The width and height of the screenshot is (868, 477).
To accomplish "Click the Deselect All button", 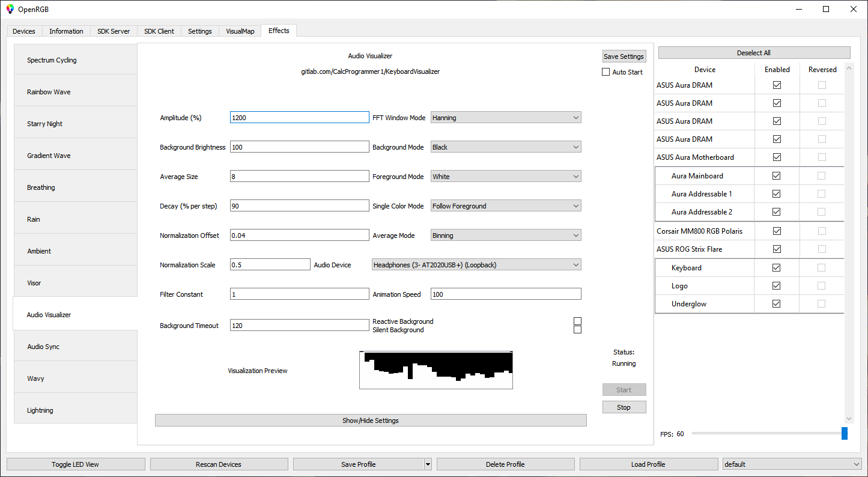I will click(x=754, y=53).
